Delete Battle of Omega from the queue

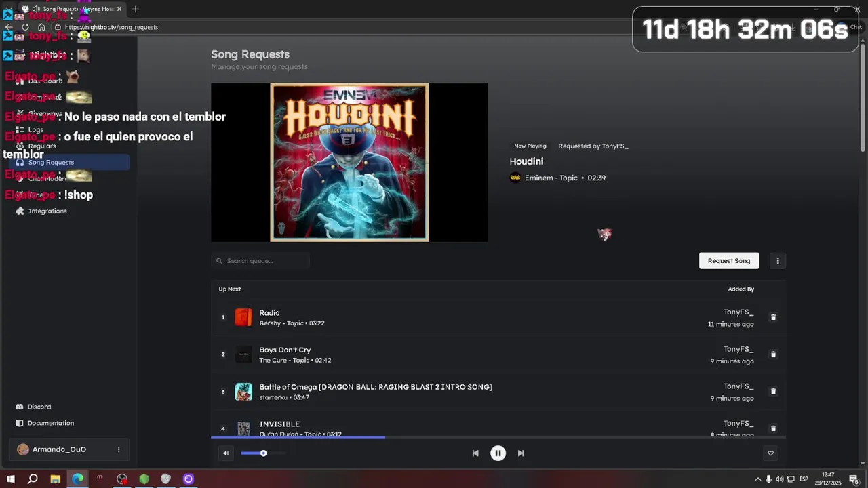(773, 391)
